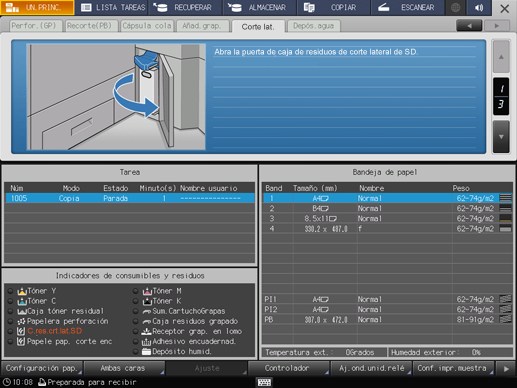517x388 pixels.
Task: Click tray 3 paper level indicator
Action: pyautogui.click(x=505, y=219)
